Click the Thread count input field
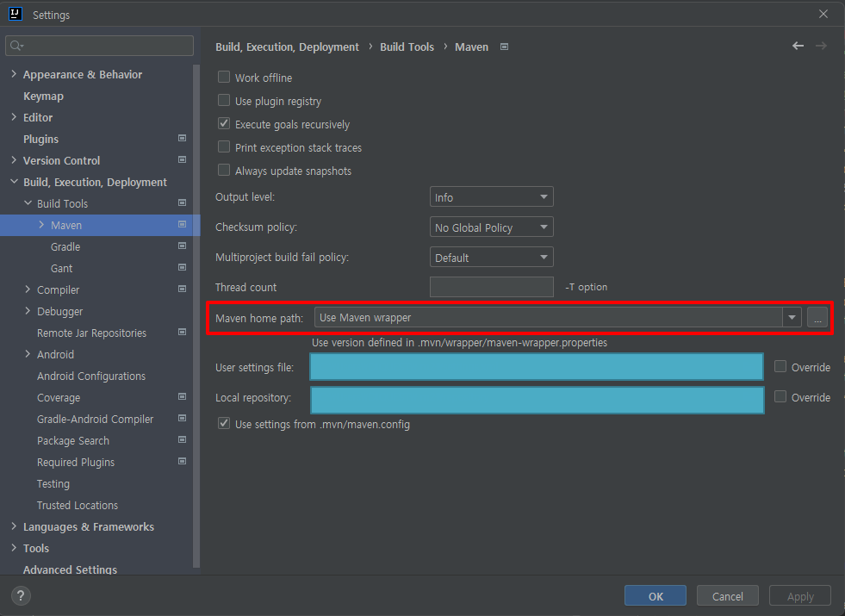 492,287
